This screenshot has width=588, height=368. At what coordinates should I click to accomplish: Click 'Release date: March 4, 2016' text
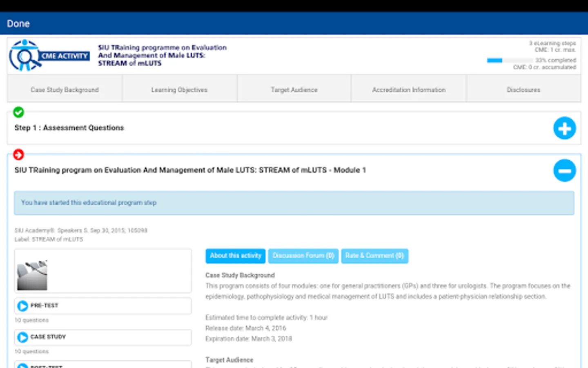pos(246,328)
